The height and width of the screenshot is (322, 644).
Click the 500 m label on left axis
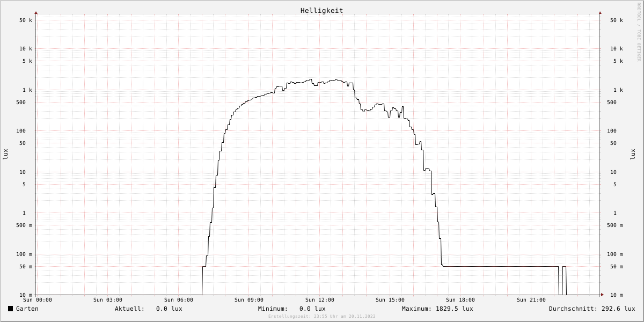pos(24,225)
